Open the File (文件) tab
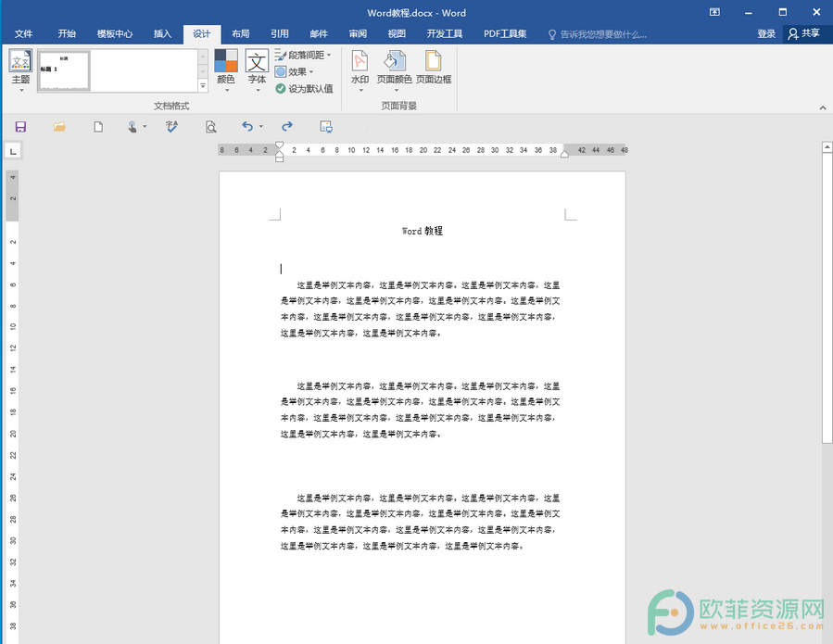The height and width of the screenshot is (644, 833). tap(23, 34)
